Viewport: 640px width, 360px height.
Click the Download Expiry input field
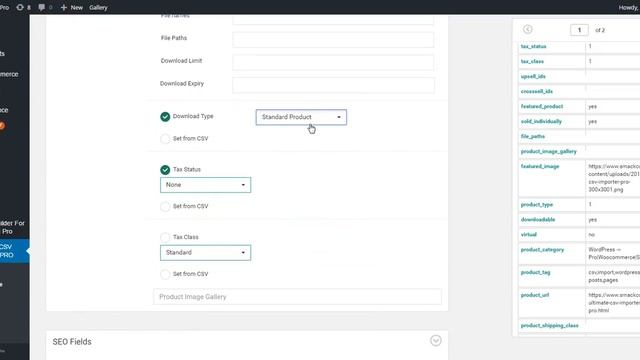coord(333,85)
